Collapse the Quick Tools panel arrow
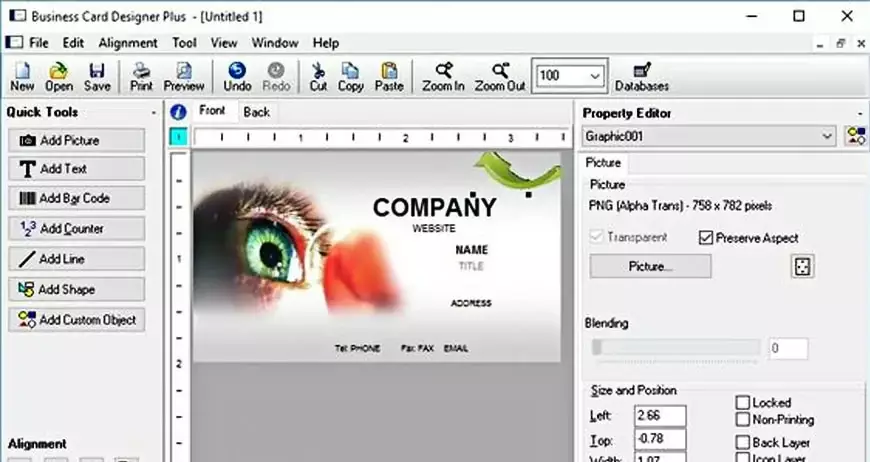This screenshot has height=462, width=870. point(153,113)
